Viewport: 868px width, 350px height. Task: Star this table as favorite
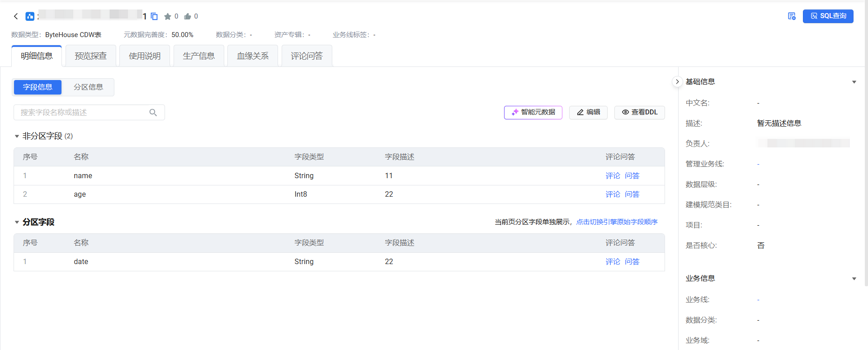[x=168, y=17]
